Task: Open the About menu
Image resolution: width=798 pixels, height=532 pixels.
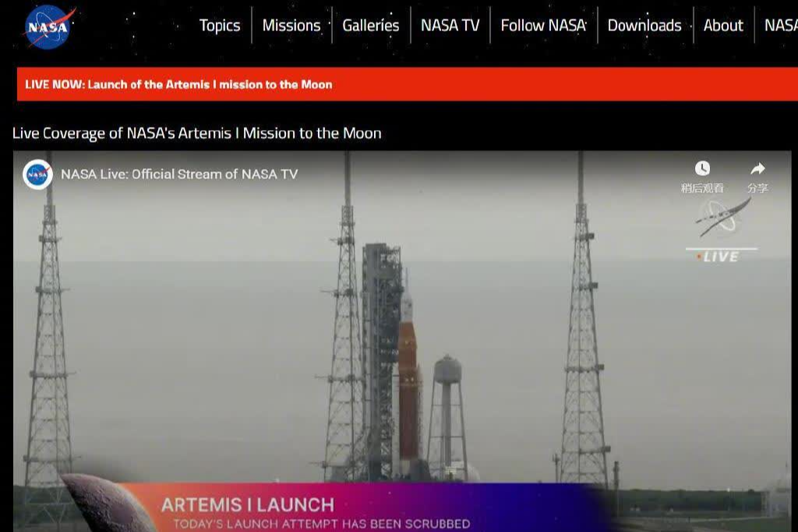Action: tap(723, 26)
